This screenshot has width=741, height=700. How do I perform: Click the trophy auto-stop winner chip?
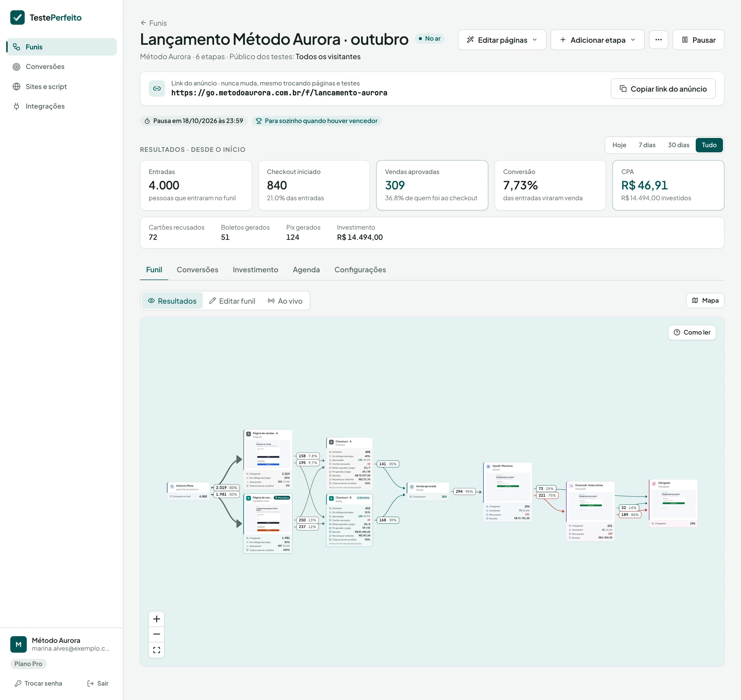(x=316, y=121)
